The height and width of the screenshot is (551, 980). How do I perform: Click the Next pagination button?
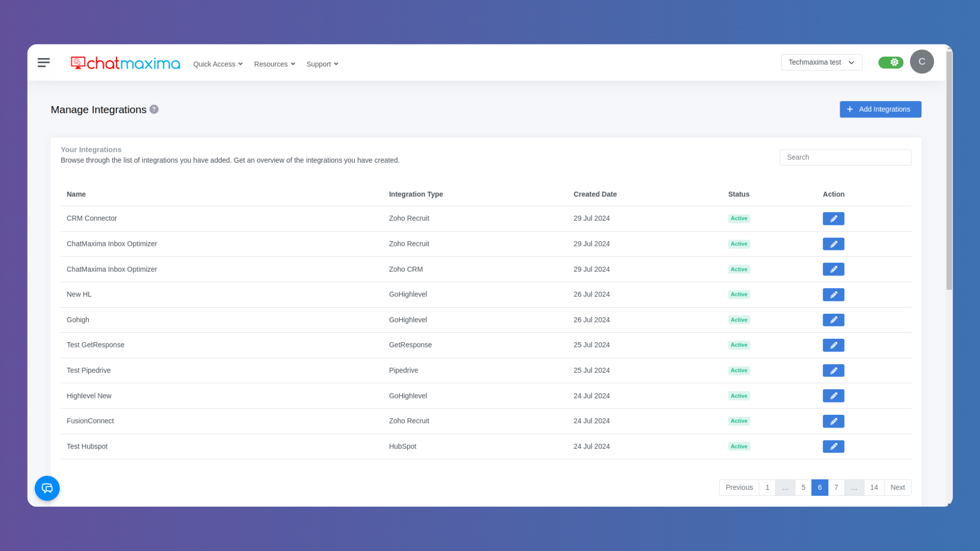click(x=897, y=487)
